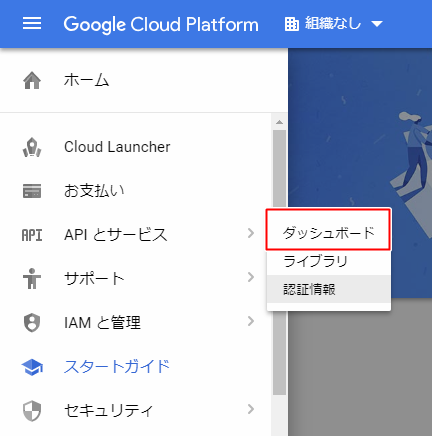Viewport: 432px width, 436px height.
Task: Expand the API とサービス chevron
Action: pos(251,233)
